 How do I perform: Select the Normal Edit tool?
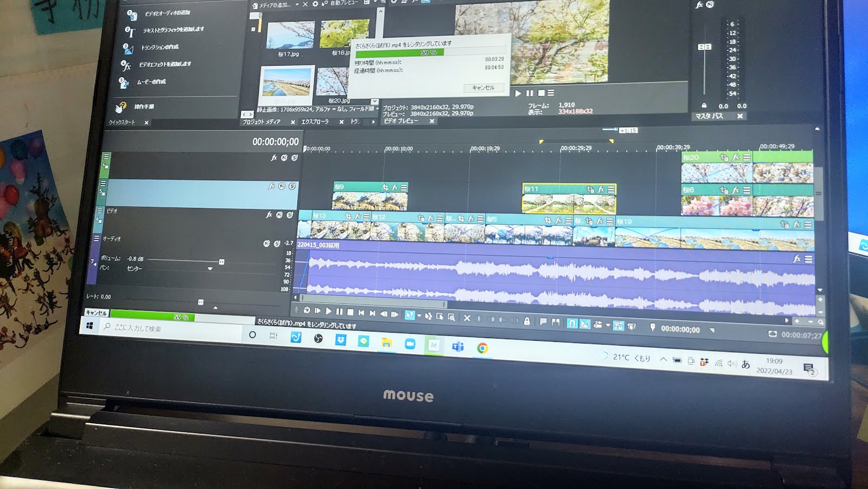pyautogui.click(x=410, y=315)
